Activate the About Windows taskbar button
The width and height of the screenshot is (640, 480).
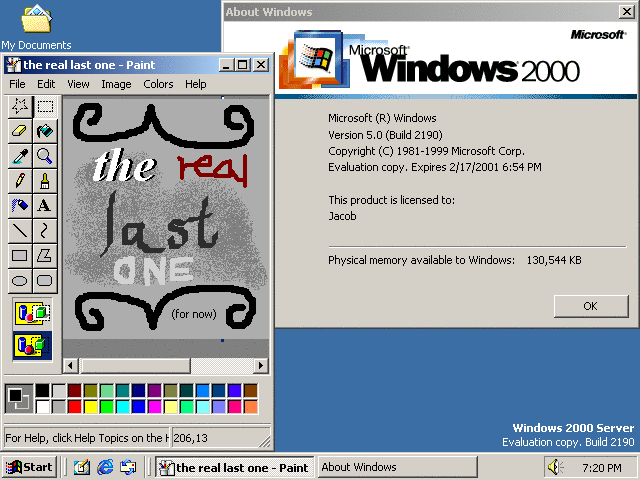click(398, 467)
